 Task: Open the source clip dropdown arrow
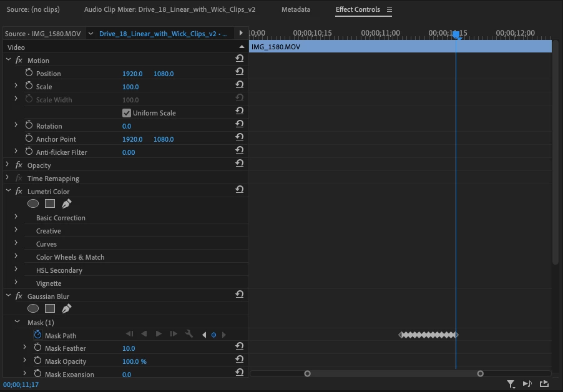pos(91,34)
